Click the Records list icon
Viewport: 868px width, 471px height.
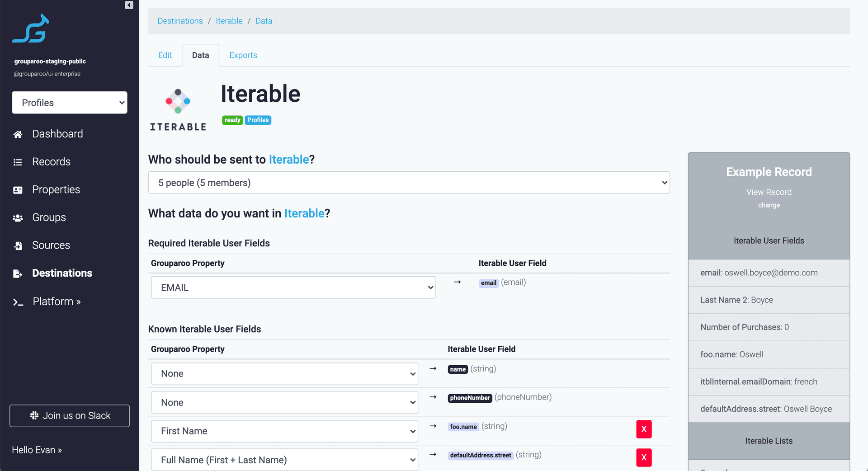coord(18,162)
